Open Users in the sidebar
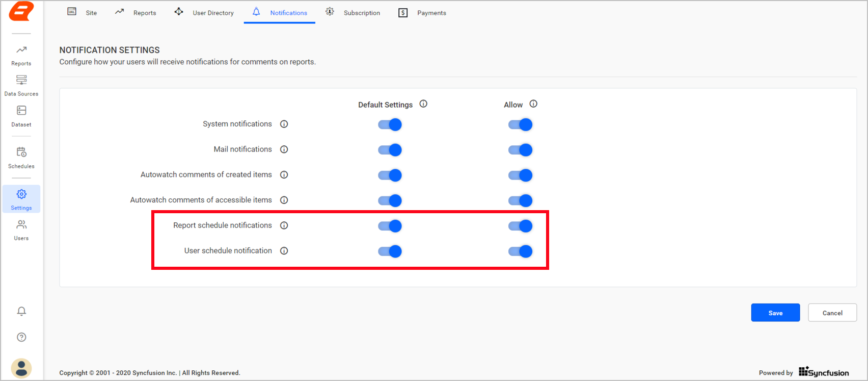The width and height of the screenshot is (868, 381). coord(21,230)
